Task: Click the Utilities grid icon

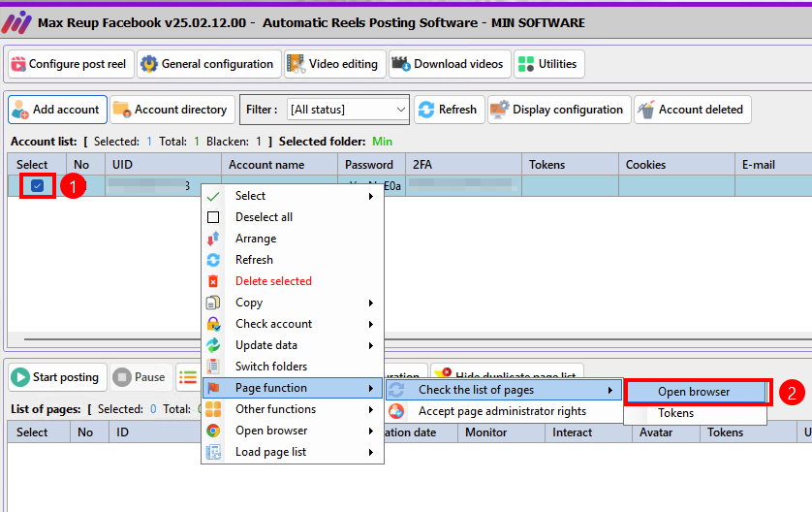Action: click(x=526, y=64)
